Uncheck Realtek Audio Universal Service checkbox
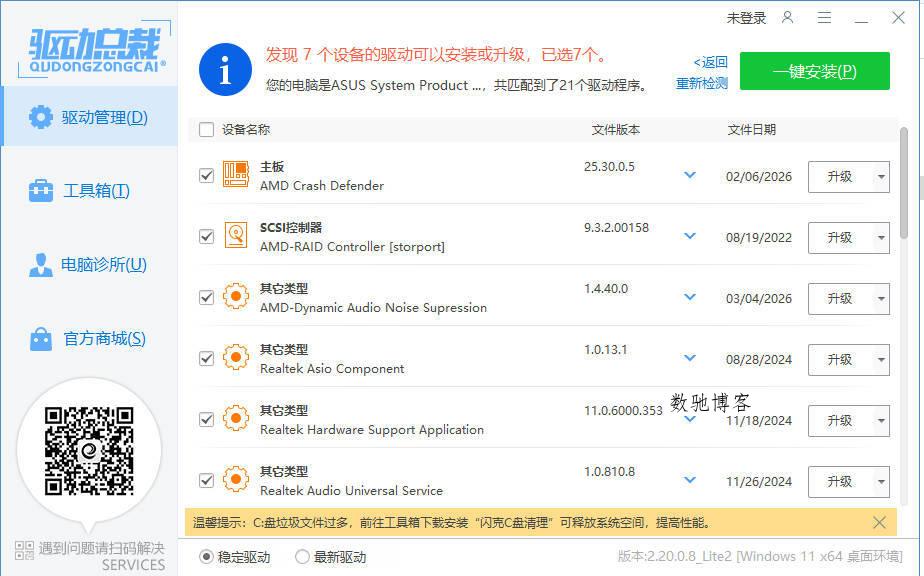924x576 pixels. (x=206, y=480)
